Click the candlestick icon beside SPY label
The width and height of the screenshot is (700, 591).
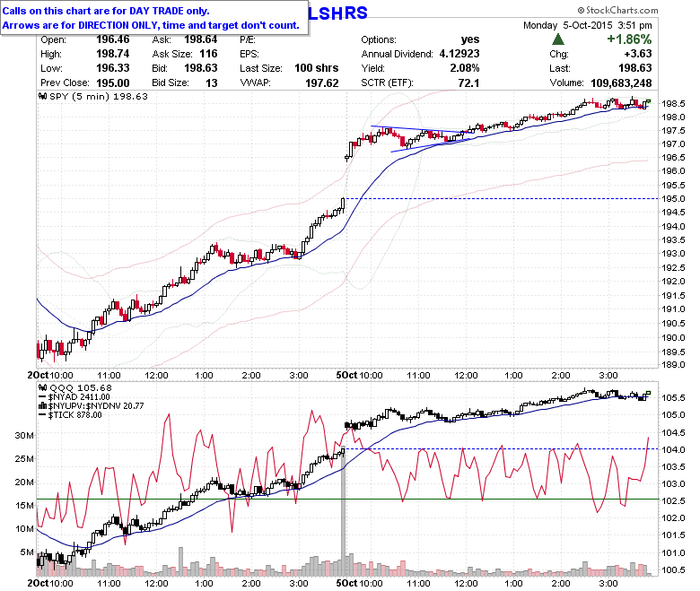(x=43, y=96)
